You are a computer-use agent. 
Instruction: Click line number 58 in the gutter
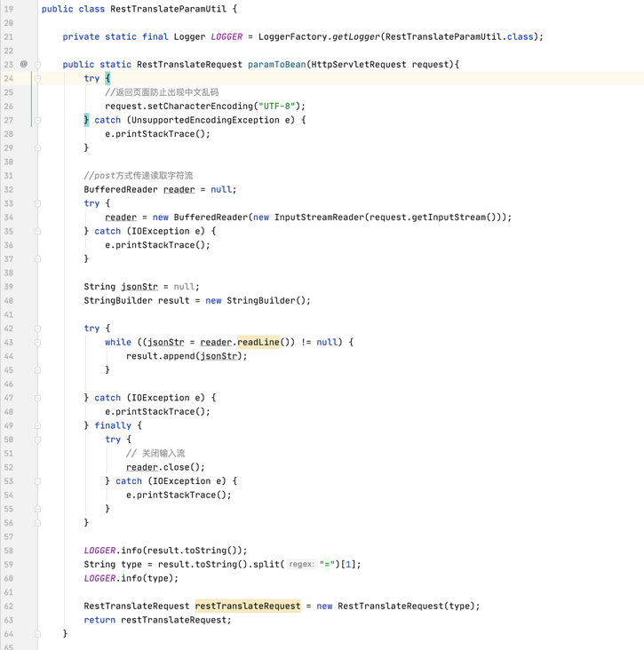point(9,551)
